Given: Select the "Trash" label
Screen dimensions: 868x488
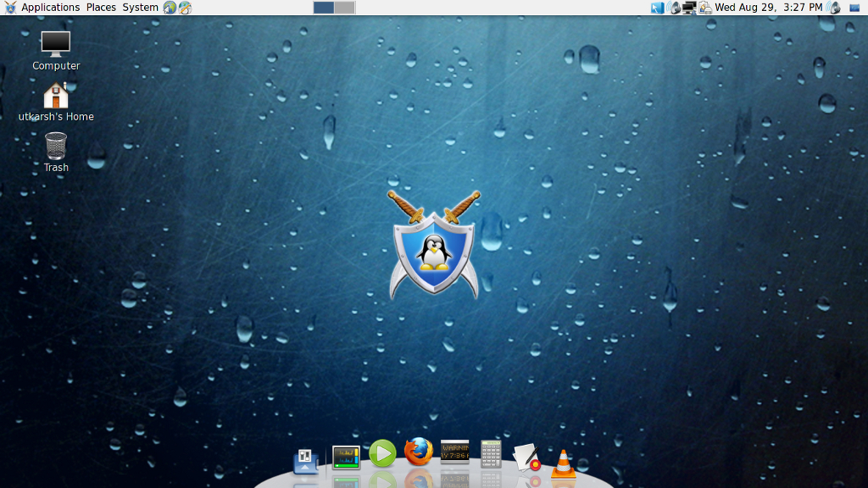Looking at the screenshot, I should 56,168.
